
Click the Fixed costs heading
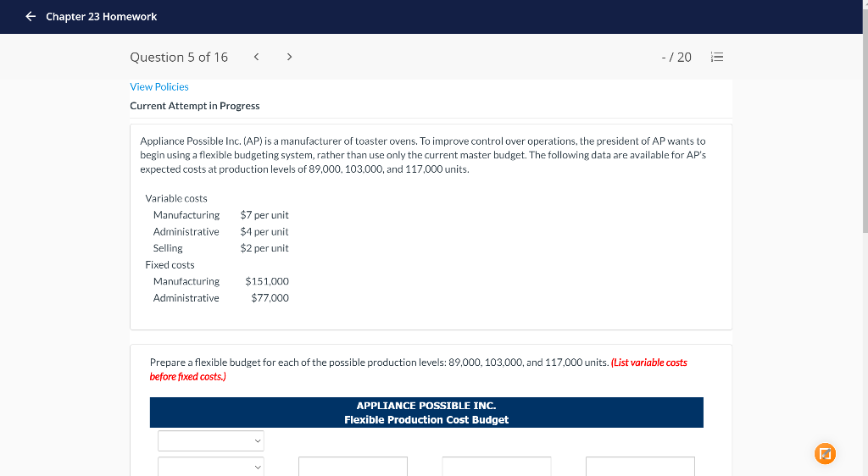pos(170,265)
